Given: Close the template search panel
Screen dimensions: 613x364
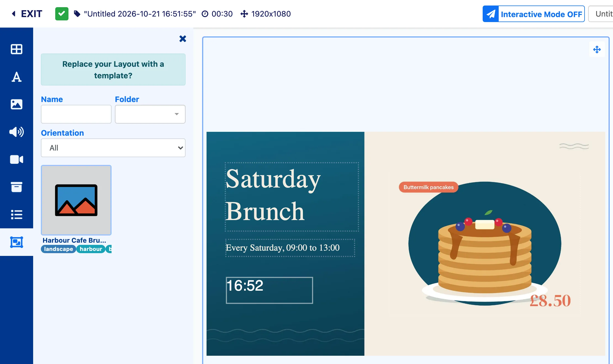Looking at the screenshot, I should tap(183, 39).
